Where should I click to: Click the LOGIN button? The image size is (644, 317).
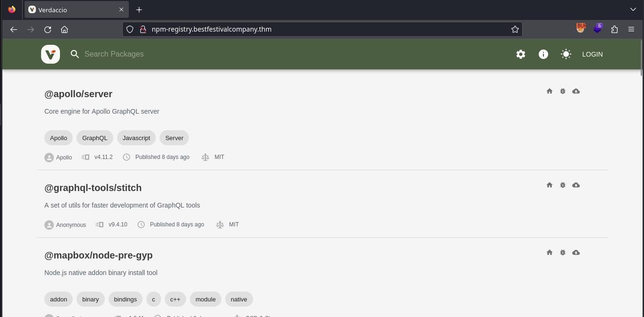point(592,54)
